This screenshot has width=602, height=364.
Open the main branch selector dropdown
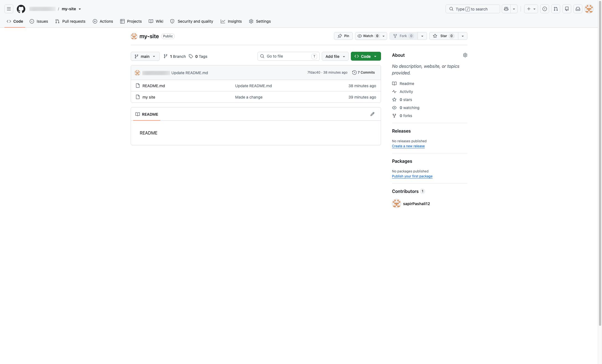tap(145, 56)
